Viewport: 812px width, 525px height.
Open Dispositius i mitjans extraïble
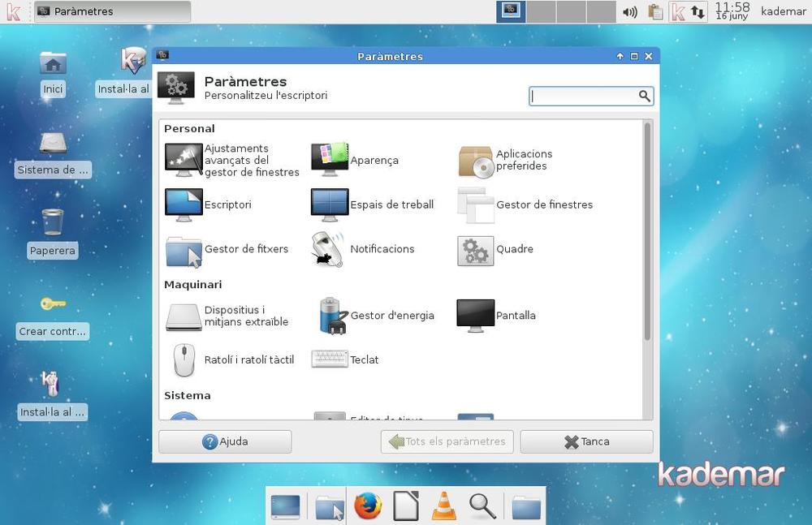pyautogui.click(x=184, y=316)
